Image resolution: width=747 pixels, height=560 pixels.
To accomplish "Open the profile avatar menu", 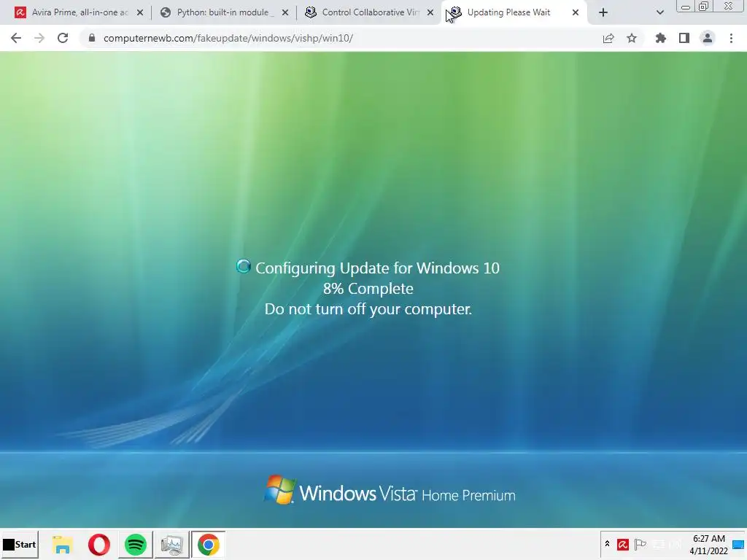I will [708, 38].
